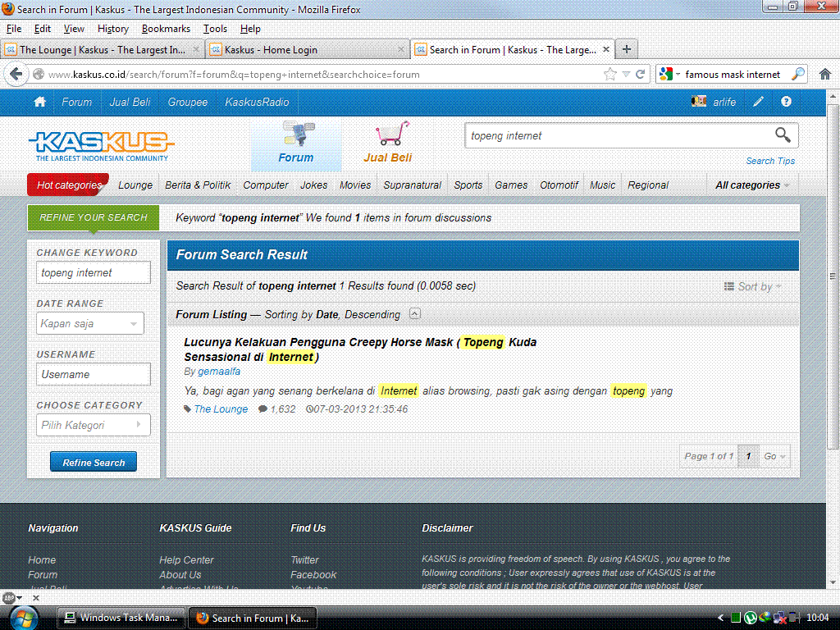
Task: Open KaskusRadio in the top bar
Action: 257,102
